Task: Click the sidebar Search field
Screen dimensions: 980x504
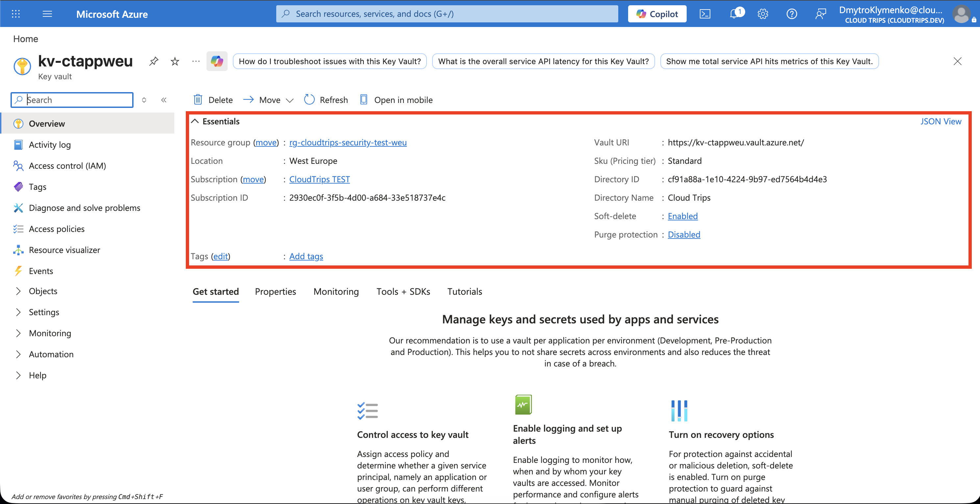Action: click(x=72, y=100)
